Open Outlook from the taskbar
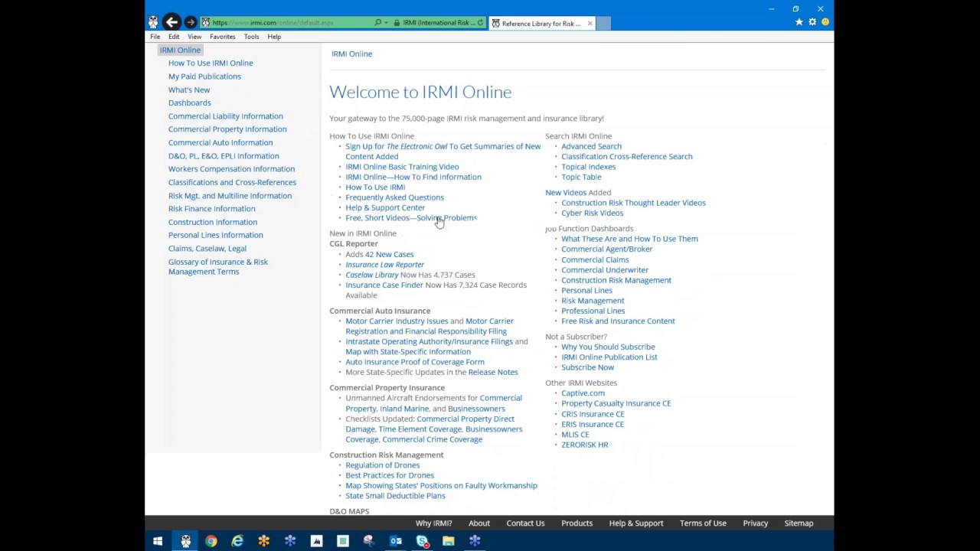980x551 pixels. click(x=396, y=540)
